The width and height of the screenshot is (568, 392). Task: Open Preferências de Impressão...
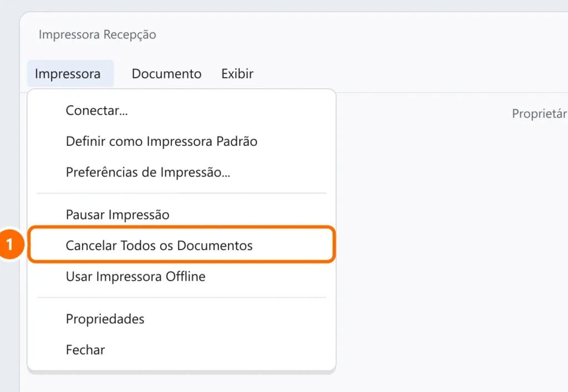coord(181,172)
